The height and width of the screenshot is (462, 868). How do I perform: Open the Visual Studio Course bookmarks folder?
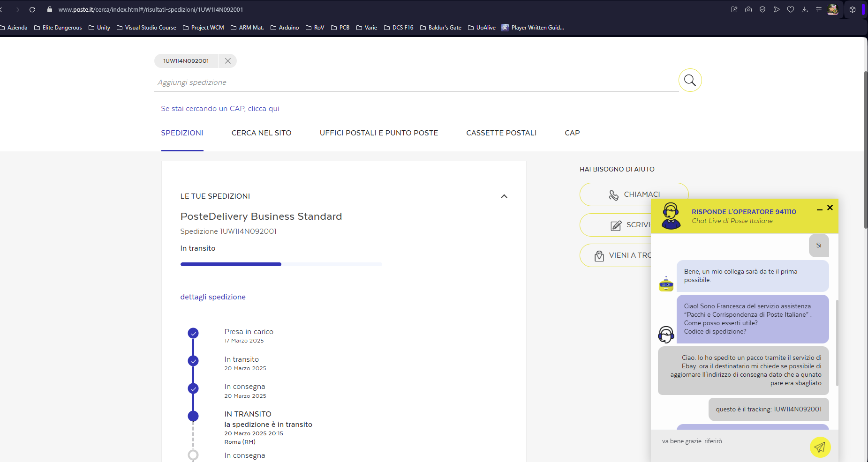(146, 28)
